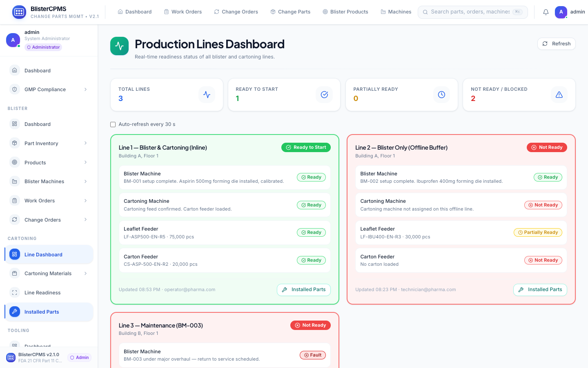Click the Line Dashboard grid icon
Screen dimensions: 588x368
(15, 254)
